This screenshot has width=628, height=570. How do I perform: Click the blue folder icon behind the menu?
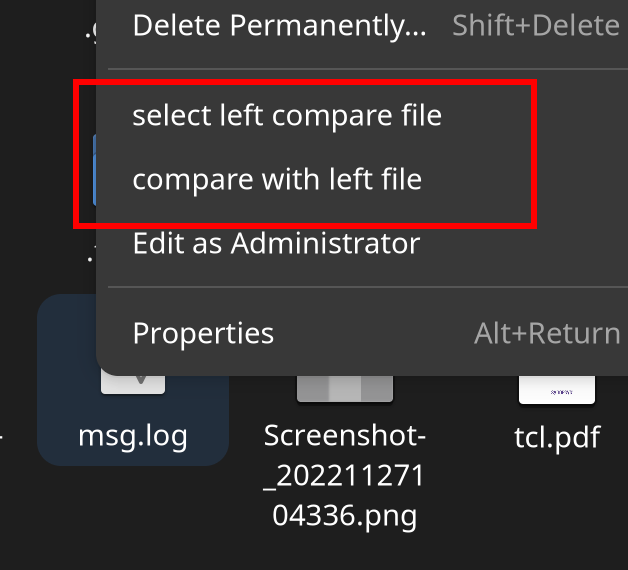[x=95, y=170]
